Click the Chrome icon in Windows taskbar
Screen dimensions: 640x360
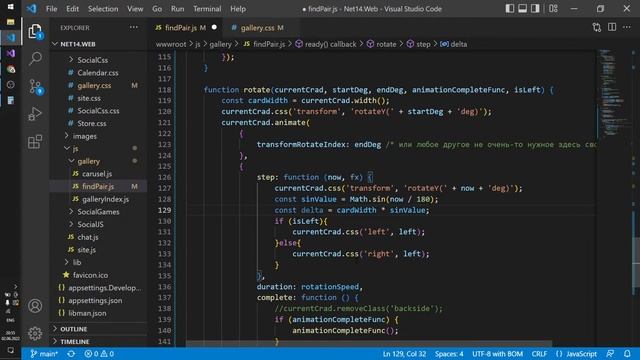[x=11, y=69]
